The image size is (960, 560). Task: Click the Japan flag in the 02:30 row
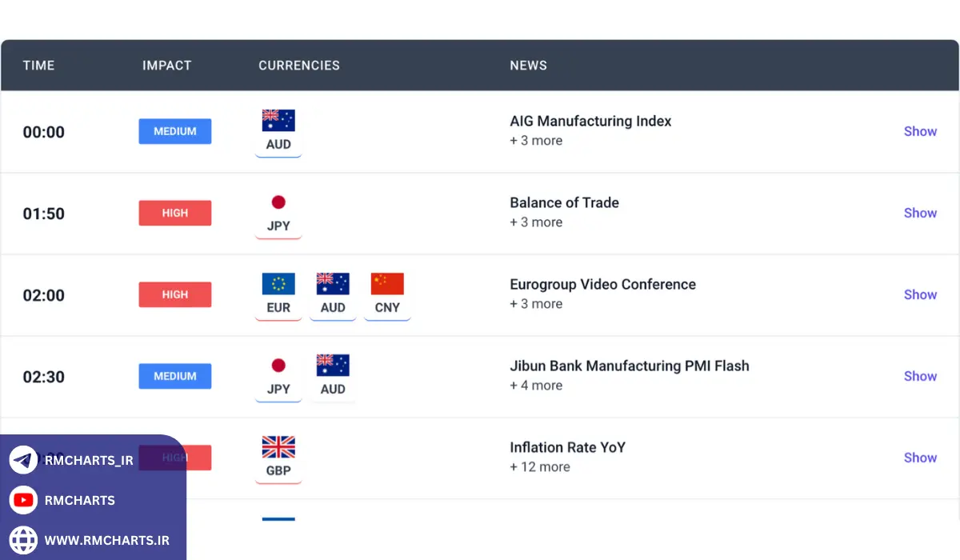tap(278, 366)
